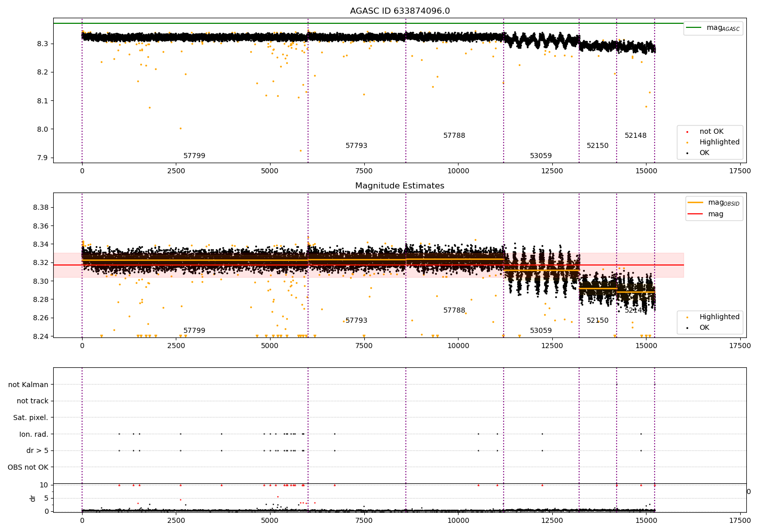Click the 8.36 y-axis tick in middle plot
Viewport: 760px width, 532px height.
41,226
